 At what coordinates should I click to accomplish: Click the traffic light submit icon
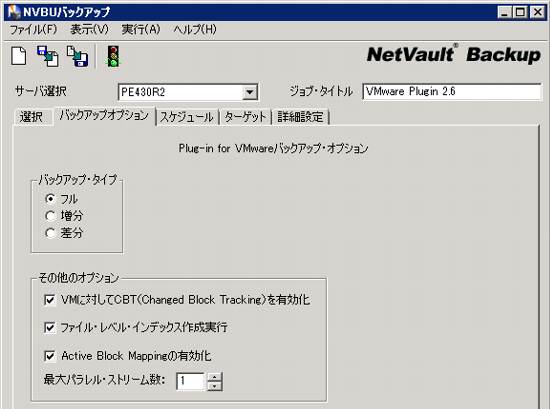(113, 56)
